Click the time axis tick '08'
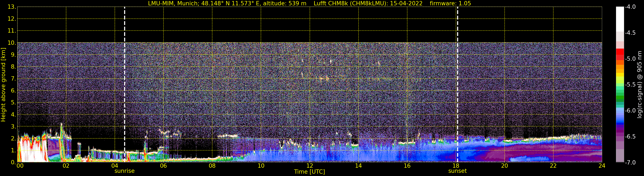The height and width of the screenshot is (176, 644). [x=212, y=166]
